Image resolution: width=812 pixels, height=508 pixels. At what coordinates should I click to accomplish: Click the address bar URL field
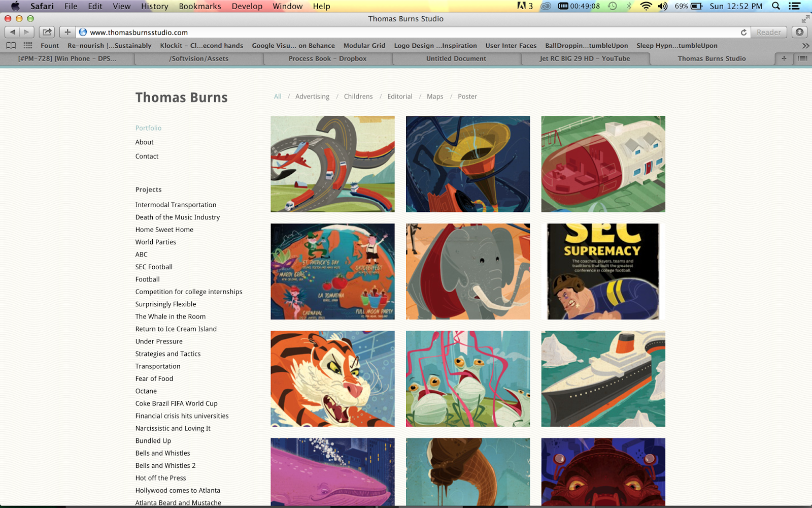(x=406, y=32)
